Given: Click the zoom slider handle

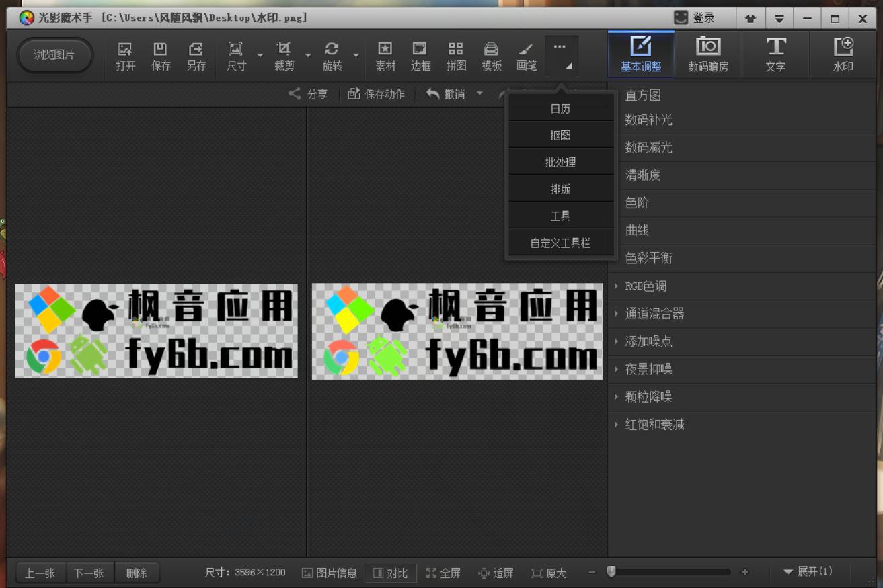Looking at the screenshot, I should click(611, 572).
